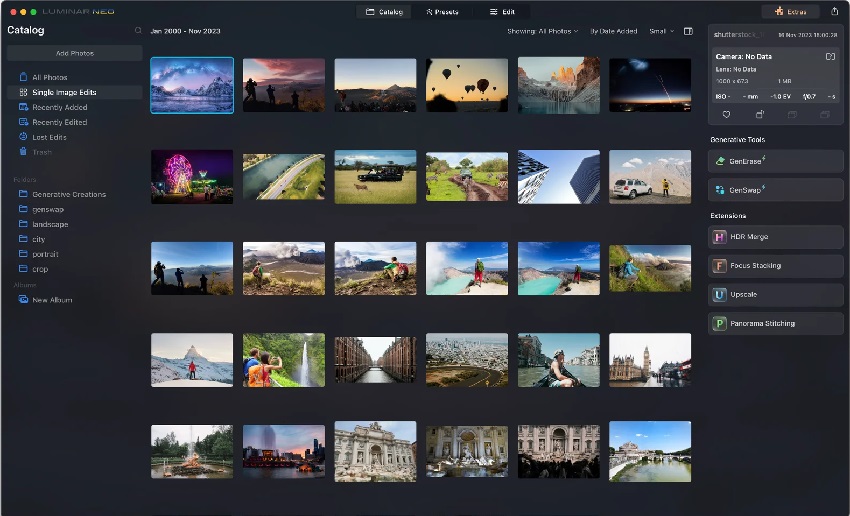Select the neon Ferris wheel photo thumbnail
Screen dimensions: 850x516
pos(192,177)
